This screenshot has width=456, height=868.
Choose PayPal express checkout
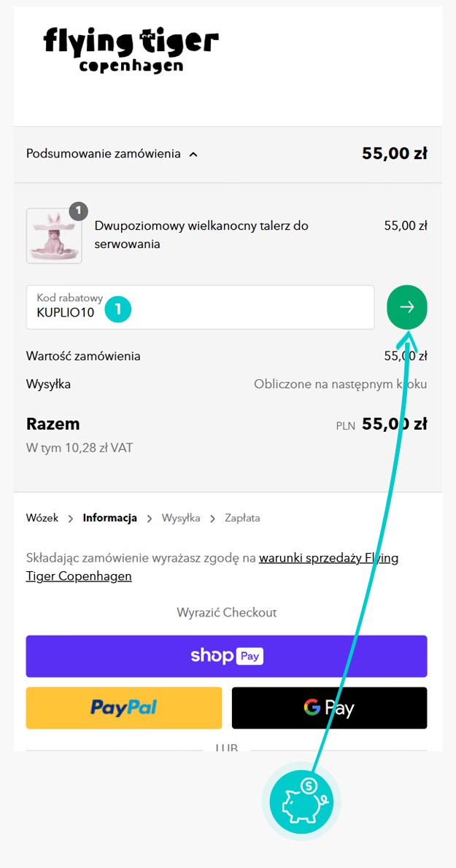[x=123, y=708]
